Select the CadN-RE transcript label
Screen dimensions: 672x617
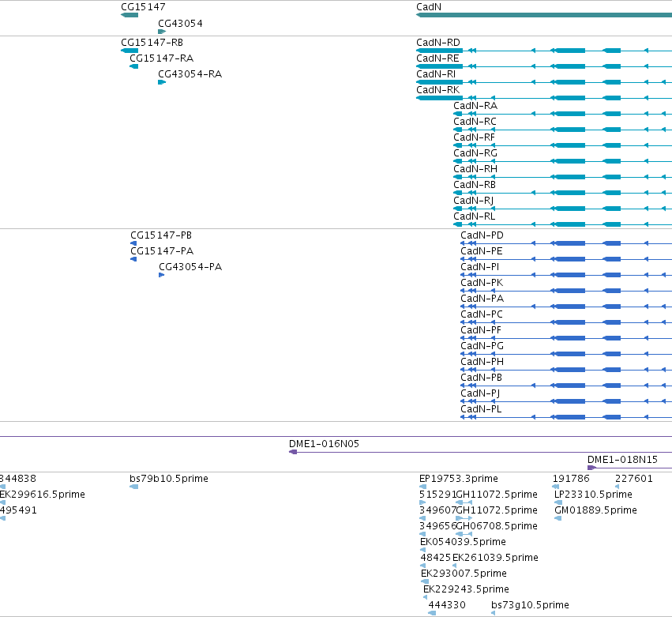(x=437, y=58)
